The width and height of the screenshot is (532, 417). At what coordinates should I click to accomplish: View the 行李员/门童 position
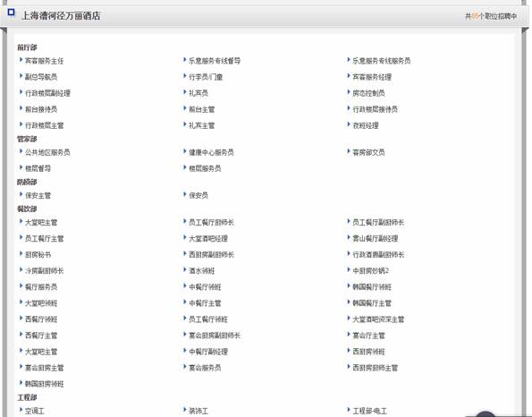click(206, 77)
